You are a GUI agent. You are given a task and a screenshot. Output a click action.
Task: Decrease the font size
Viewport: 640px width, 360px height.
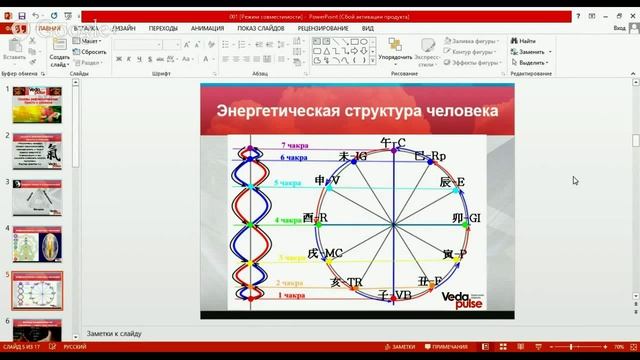(197, 44)
